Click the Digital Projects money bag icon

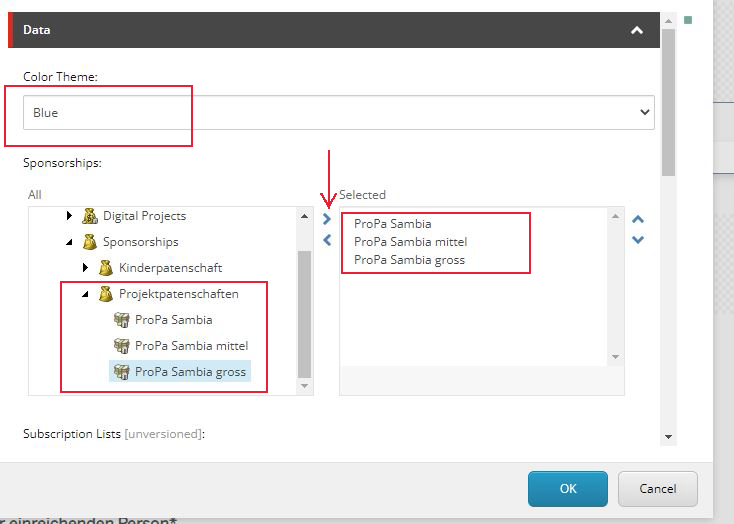(90, 216)
